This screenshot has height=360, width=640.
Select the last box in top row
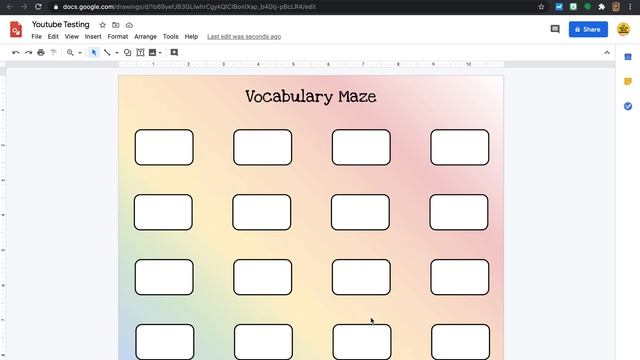pos(460,147)
